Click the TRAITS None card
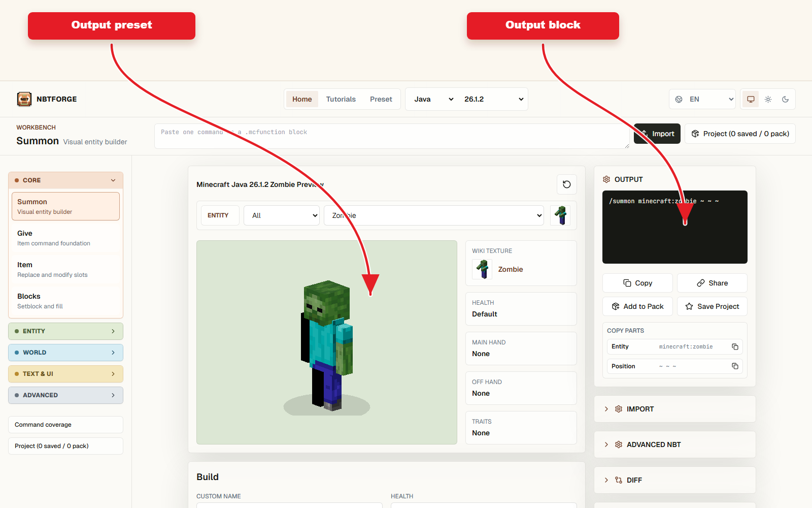 [x=521, y=428]
